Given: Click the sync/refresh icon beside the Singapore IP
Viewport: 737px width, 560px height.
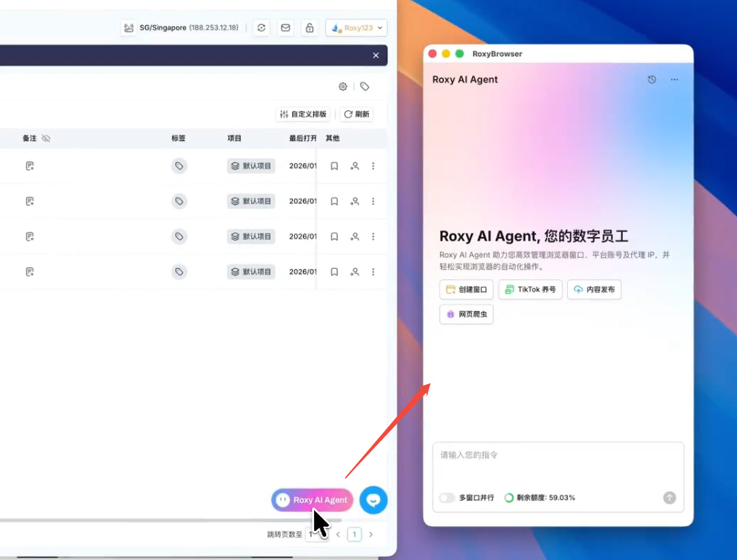Looking at the screenshot, I should (x=262, y=28).
